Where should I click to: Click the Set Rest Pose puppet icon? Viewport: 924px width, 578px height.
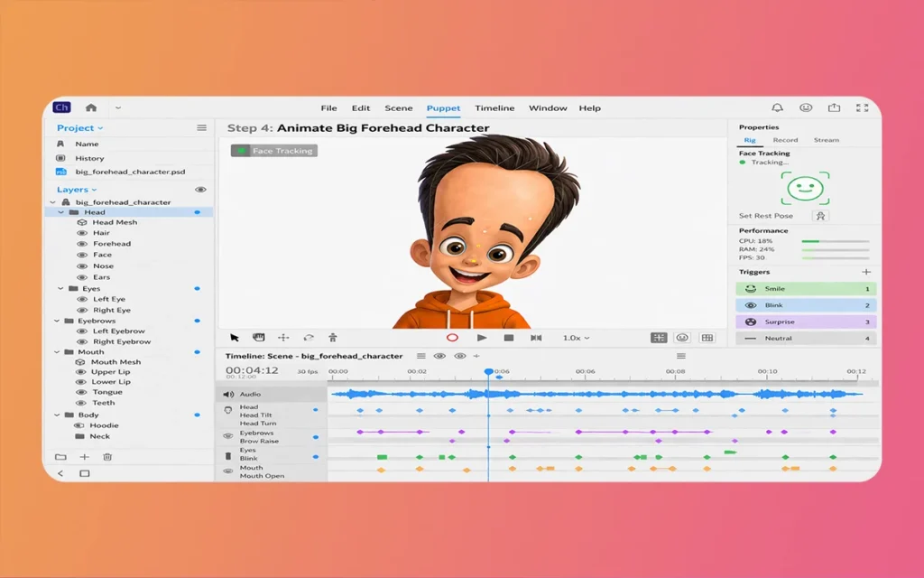tap(820, 216)
